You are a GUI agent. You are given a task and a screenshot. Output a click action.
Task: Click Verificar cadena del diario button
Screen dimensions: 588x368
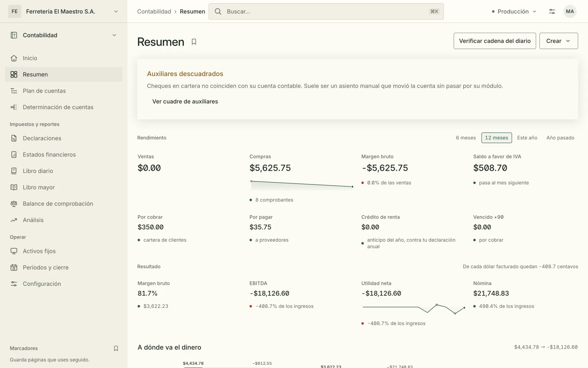point(495,41)
